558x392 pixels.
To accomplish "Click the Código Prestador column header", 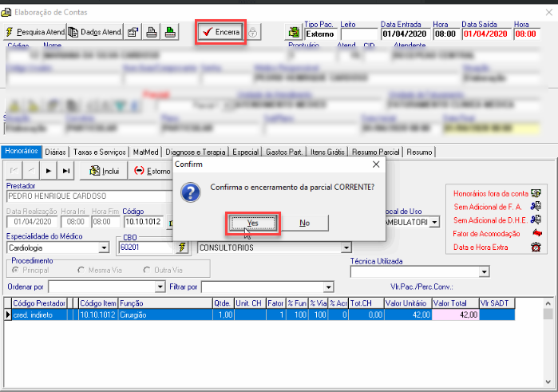I will 39,303.
